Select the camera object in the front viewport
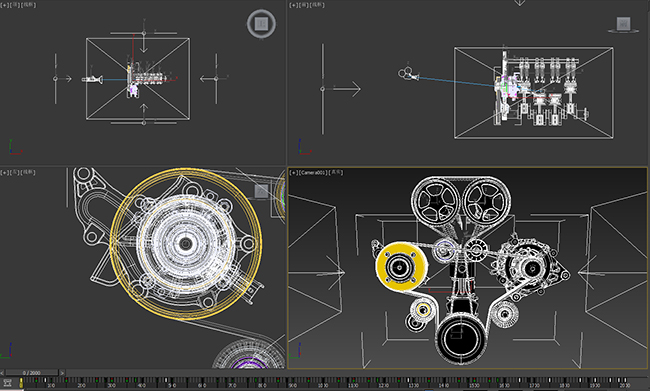Screen dimensions: 650x391 pyautogui.click(x=408, y=73)
